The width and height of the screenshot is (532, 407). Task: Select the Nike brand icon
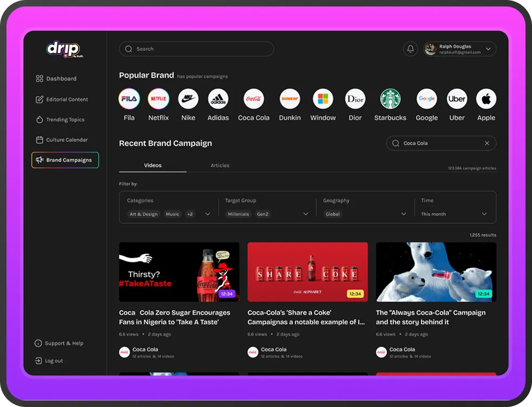pyautogui.click(x=188, y=99)
